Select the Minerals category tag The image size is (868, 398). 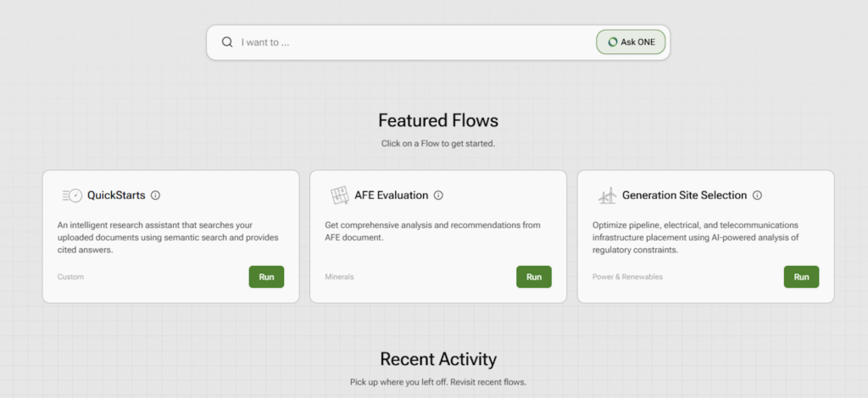click(x=339, y=277)
